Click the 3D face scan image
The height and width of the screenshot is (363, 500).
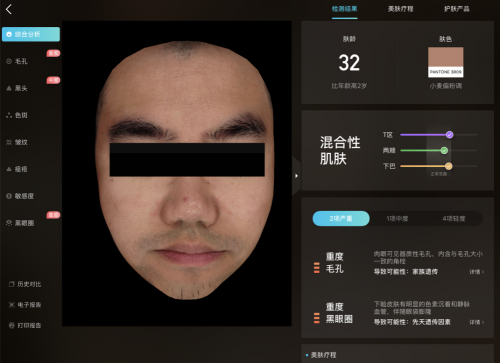tap(177, 173)
